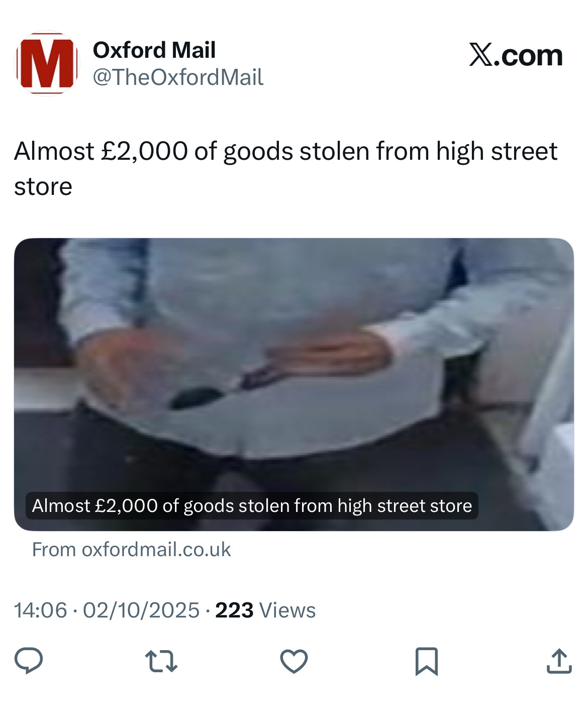
Task: Open the Oxford Mail display name
Action: 154,50
